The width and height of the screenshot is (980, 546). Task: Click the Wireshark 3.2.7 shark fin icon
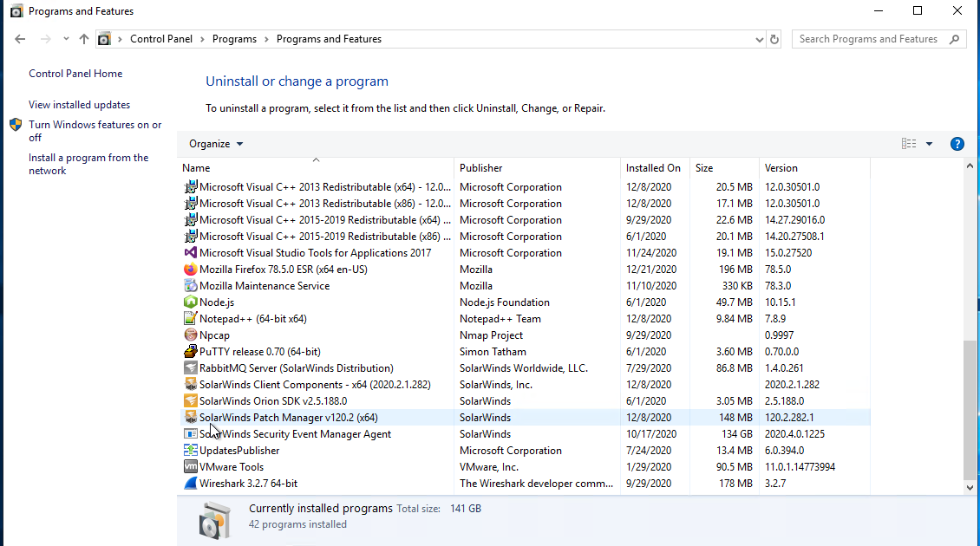coord(191,484)
